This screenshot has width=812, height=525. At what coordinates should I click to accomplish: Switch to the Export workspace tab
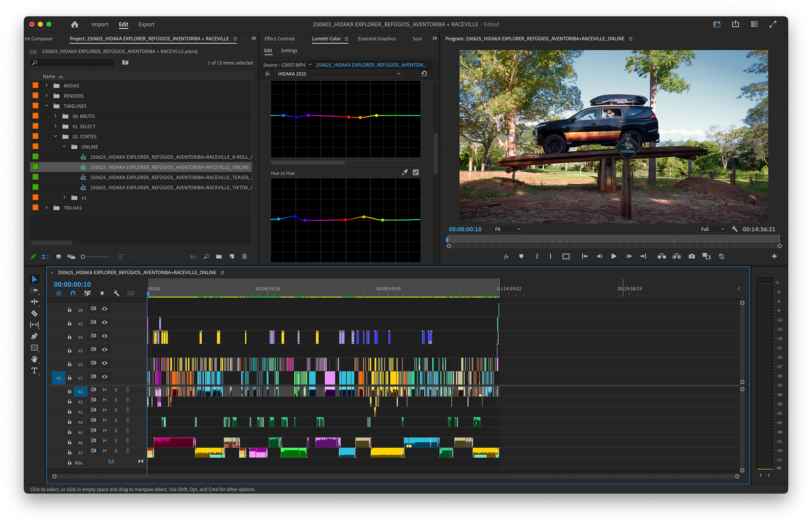[x=146, y=25]
